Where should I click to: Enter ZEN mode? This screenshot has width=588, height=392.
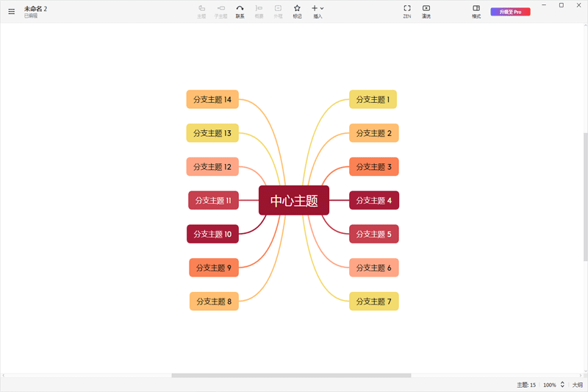click(406, 11)
